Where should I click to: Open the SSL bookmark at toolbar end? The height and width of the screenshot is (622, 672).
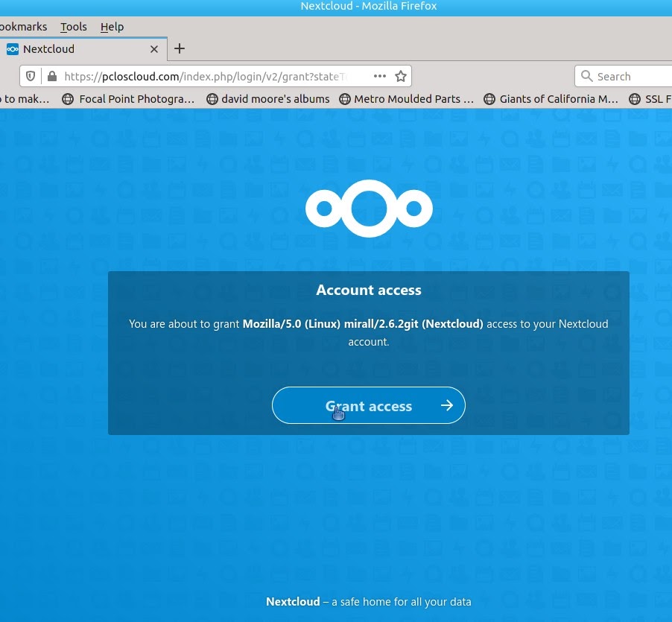650,99
